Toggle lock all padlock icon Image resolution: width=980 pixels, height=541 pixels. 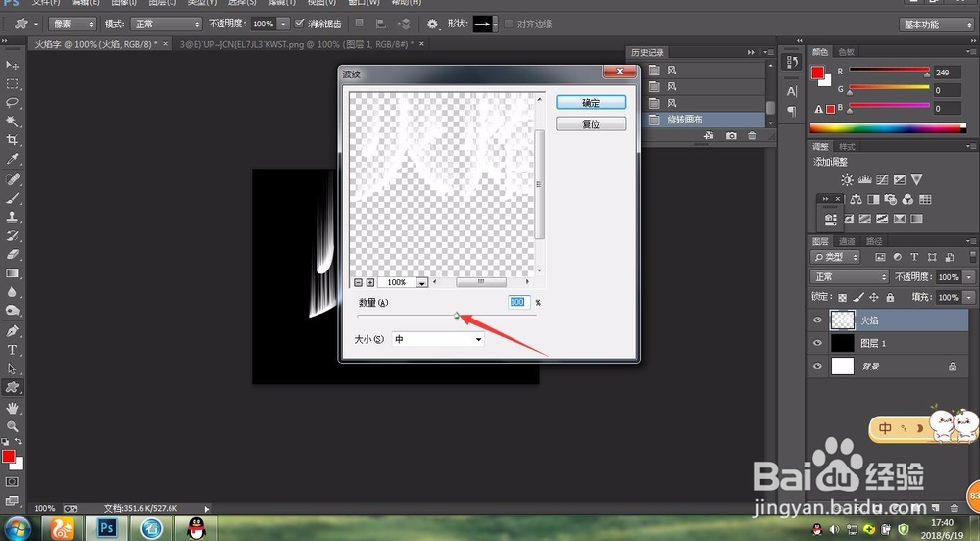(x=890, y=297)
